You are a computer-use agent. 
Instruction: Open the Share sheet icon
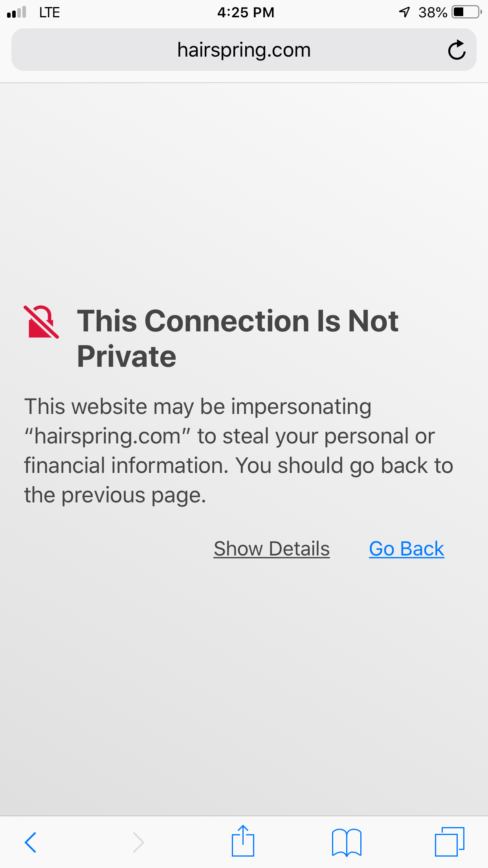[x=243, y=840]
